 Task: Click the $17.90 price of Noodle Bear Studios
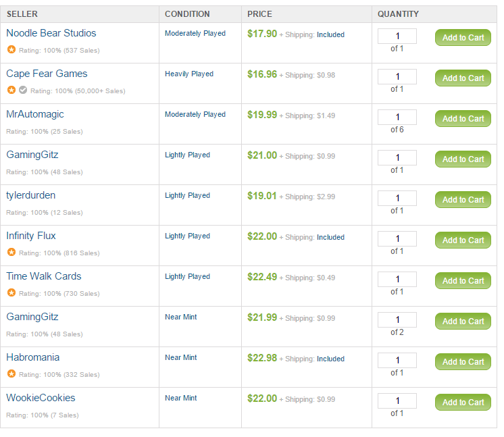click(x=262, y=34)
